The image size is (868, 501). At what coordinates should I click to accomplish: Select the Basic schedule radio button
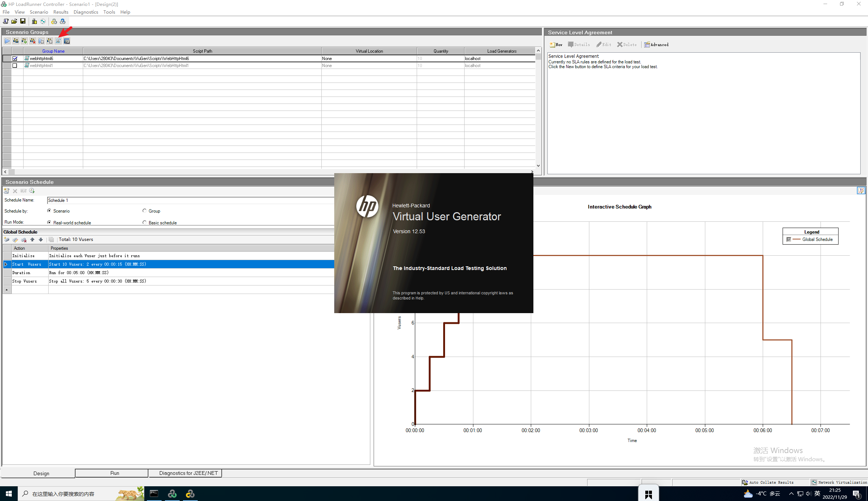[144, 223]
